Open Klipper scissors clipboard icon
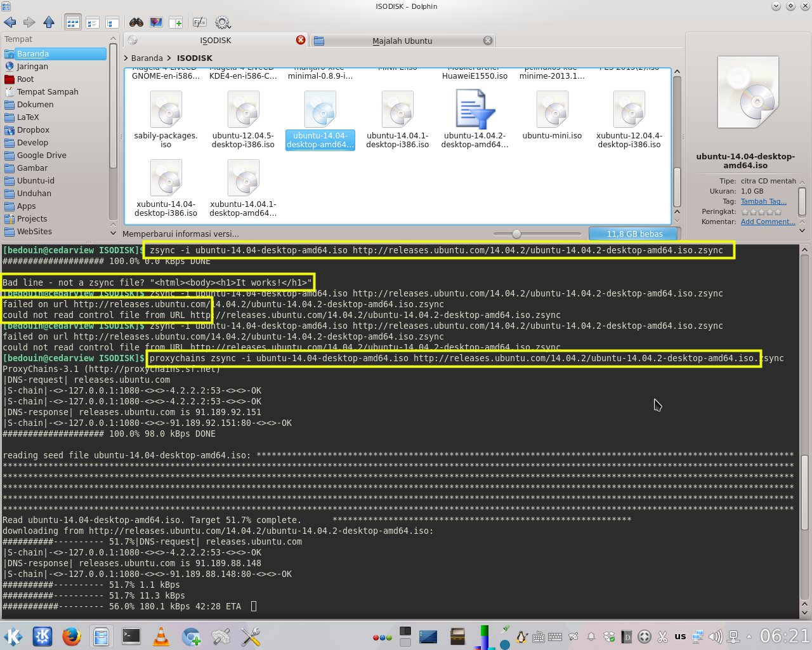Screen dimensions: 812x650 pos(662,637)
